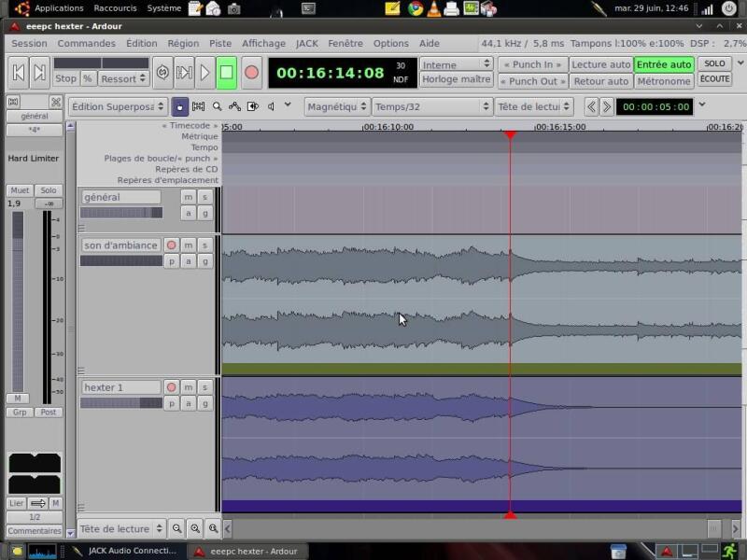Expand the Interne sync source dropdown

[456, 64]
